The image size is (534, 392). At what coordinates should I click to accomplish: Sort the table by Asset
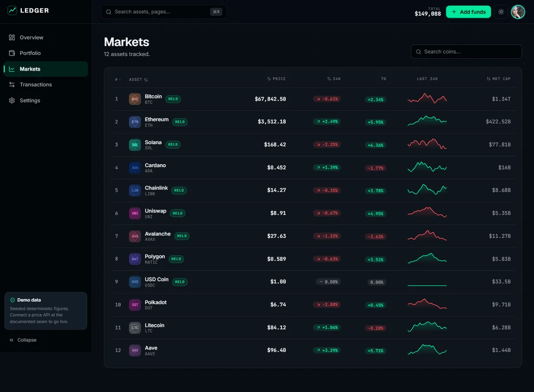(x=138, y=80)
